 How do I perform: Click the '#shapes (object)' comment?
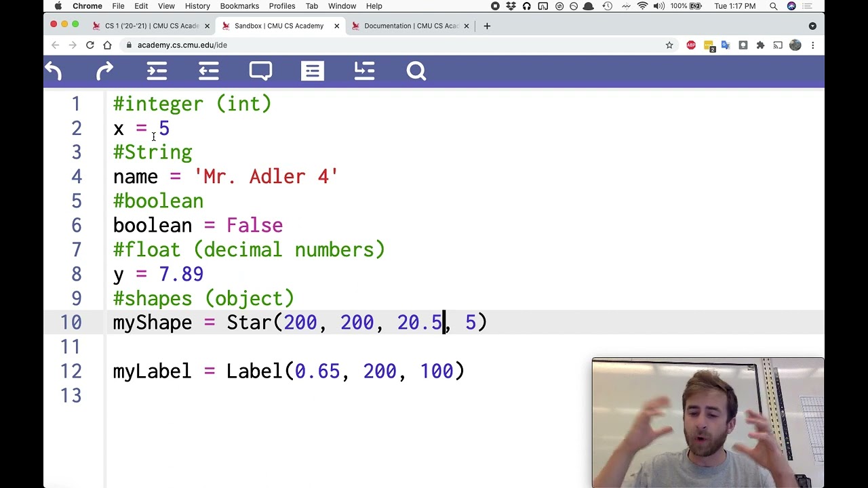pos(203,299)
